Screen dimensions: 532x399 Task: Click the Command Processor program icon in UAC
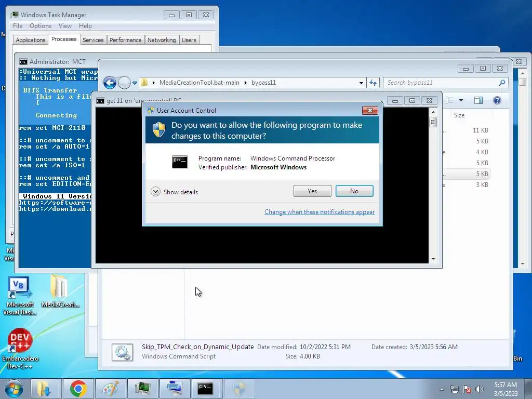[179, 162]
